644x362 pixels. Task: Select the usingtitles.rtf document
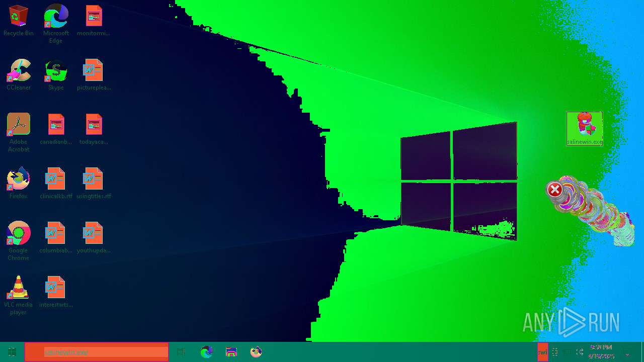(94, 184)
